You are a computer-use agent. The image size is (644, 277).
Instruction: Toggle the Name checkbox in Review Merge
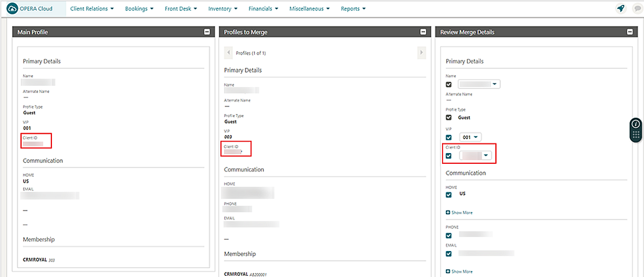coord(449,84)
